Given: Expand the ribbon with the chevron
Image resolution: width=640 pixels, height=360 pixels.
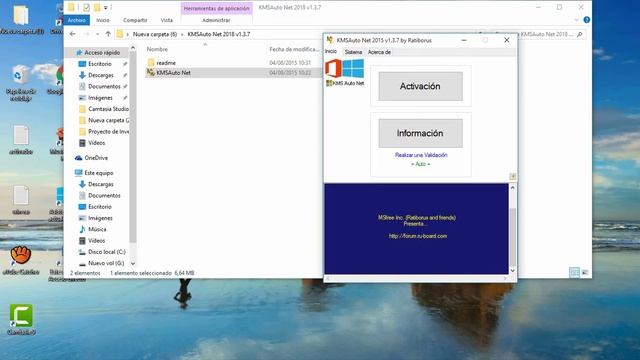Looking at the screenshot, I should coord(576,20).
